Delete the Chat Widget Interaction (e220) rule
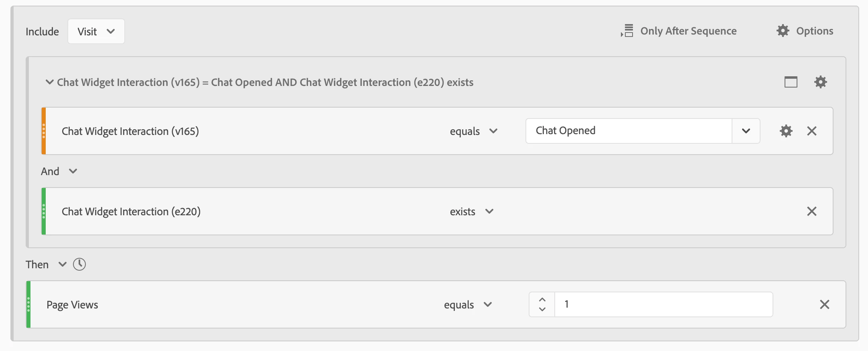Screen dimensions: 868x351 tap(811, 211)
